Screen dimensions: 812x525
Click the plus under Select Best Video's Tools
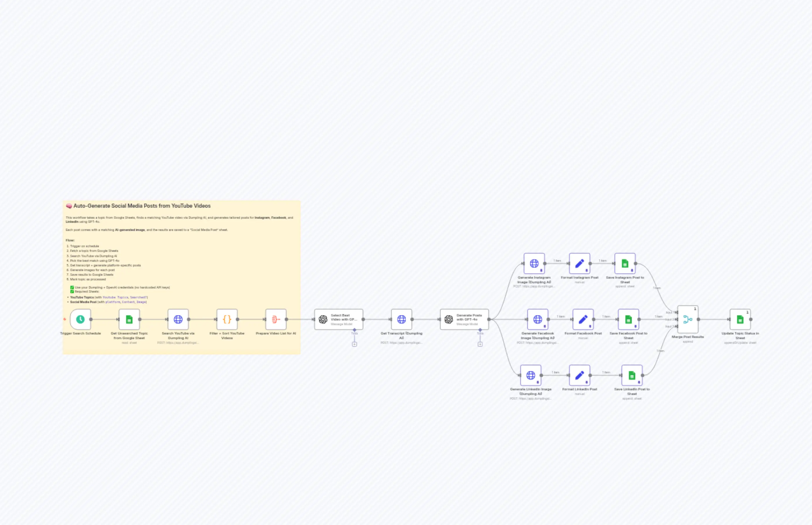(354, 344)
